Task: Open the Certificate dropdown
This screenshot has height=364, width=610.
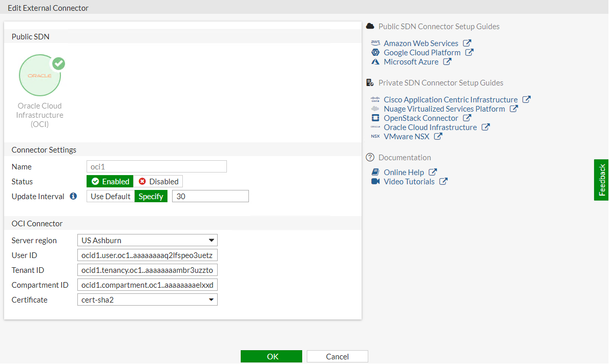Action: point(212,299)
